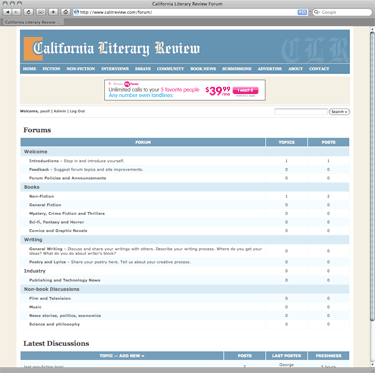Open the Introductions forum
Screen dimensions: 375x373
point(44,161)
